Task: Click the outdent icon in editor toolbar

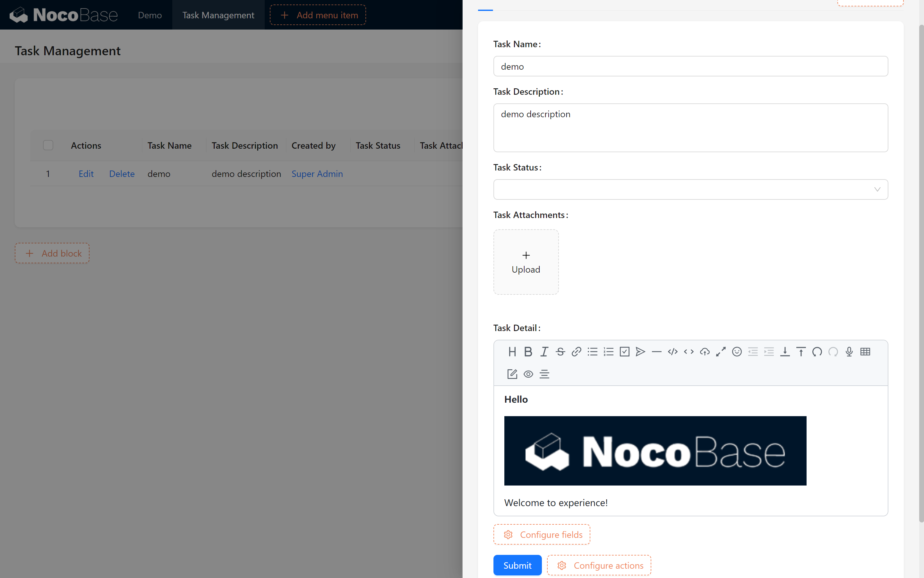Action: 753,352
